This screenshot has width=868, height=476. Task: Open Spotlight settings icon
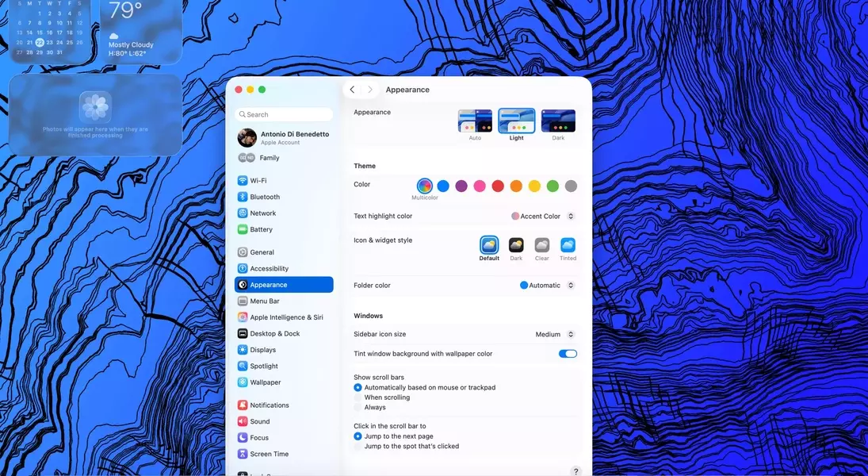243,367
